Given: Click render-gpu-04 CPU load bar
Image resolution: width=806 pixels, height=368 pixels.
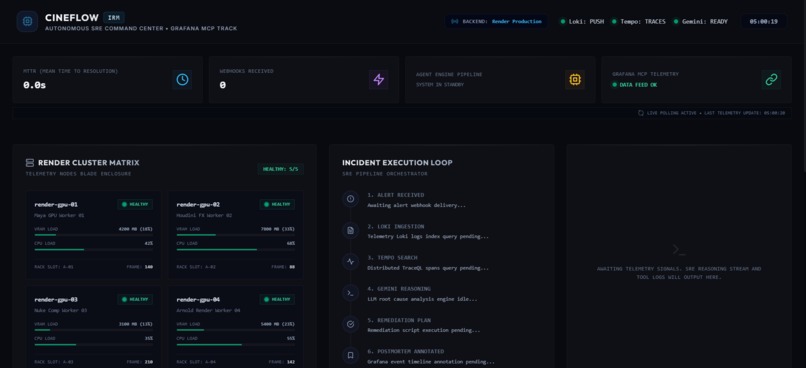Looking at the screenshot, I should pos(235,344).
